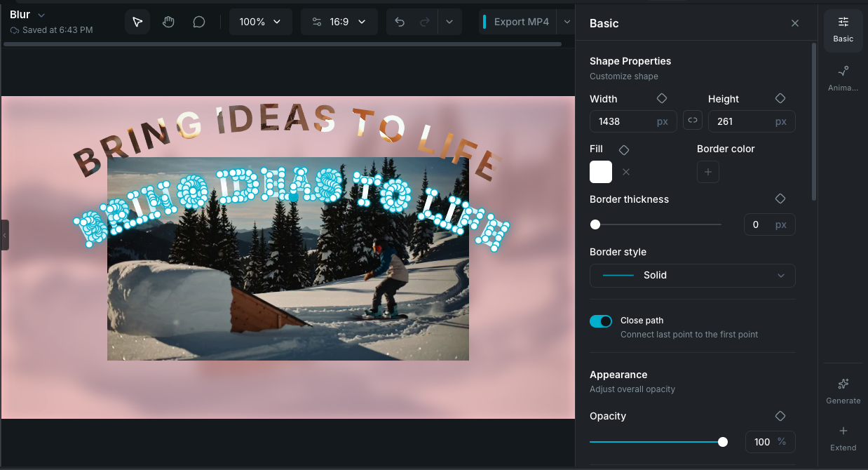Activate the hand pan tool
This screenshot has height=470, width=868.
(x=168, y=22)
